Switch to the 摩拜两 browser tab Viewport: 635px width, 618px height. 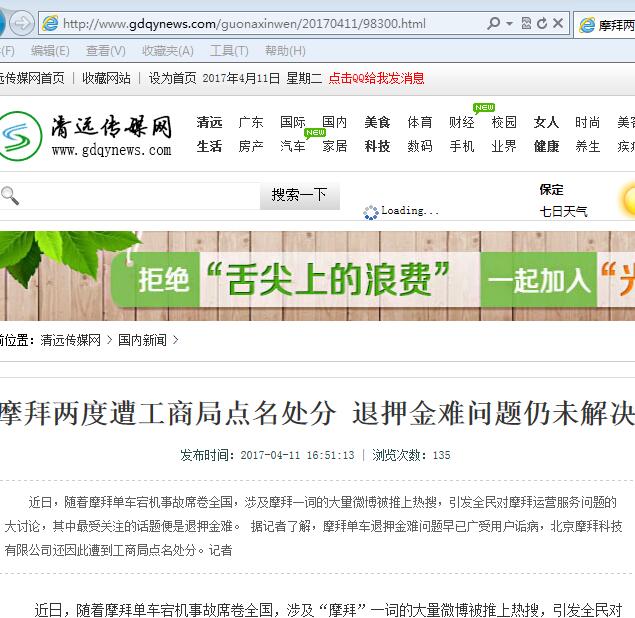tap(605, 25)
